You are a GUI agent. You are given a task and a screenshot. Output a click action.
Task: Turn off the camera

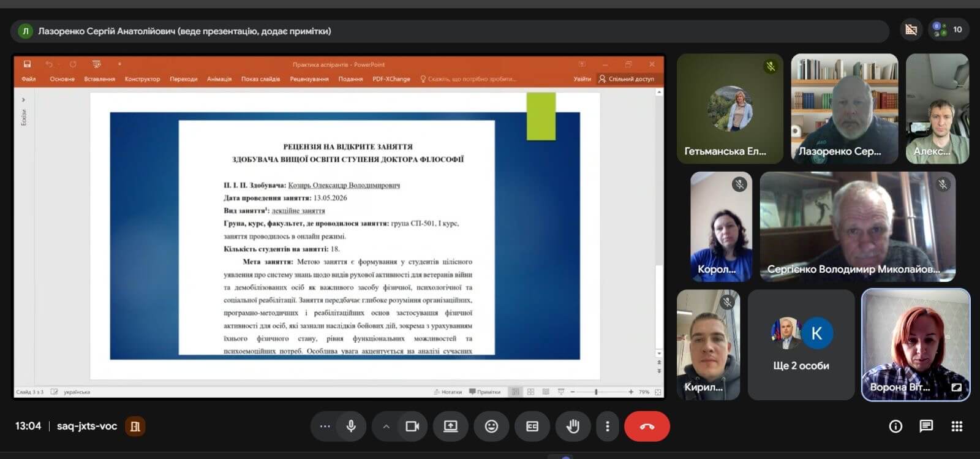[x=412, y=426]
